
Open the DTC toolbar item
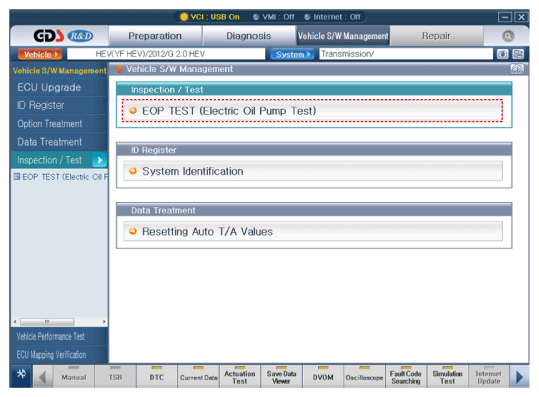157,377
